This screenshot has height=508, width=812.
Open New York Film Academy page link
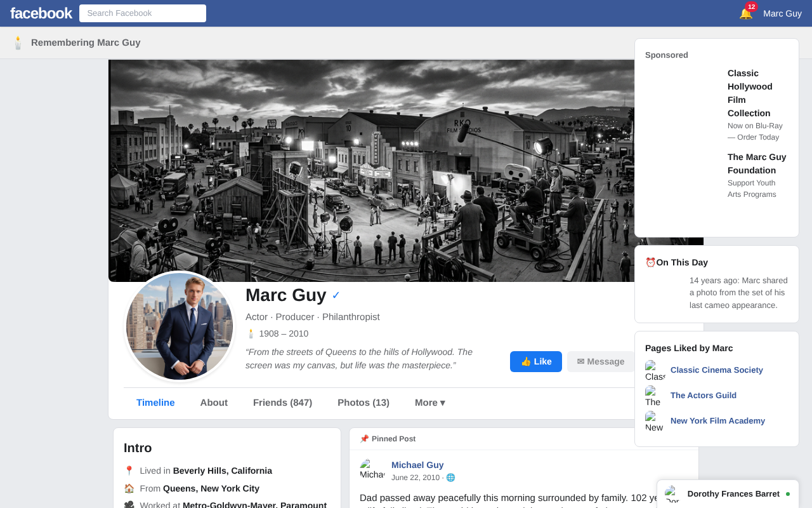[x=717, y=421]
